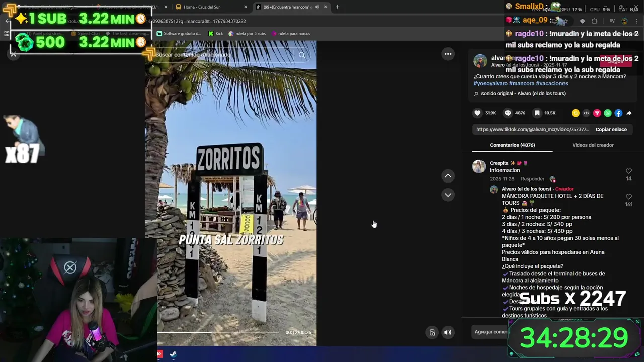Image resolution: width=644 pixels, height=362 pixels.
Task: Repost with the yellow repost icon
Action: pyautogui.click(x=576, y=113)
